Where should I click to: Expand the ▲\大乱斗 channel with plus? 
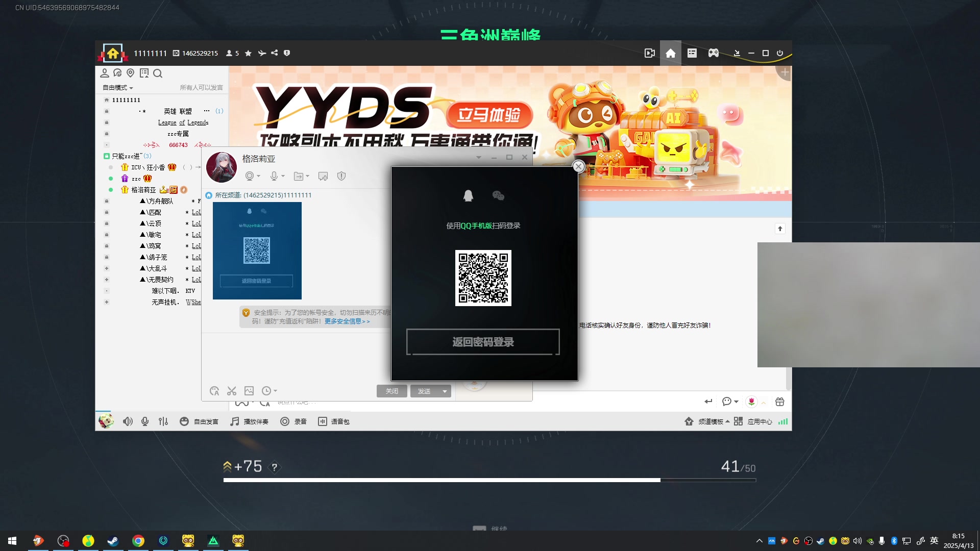[107, 268]
